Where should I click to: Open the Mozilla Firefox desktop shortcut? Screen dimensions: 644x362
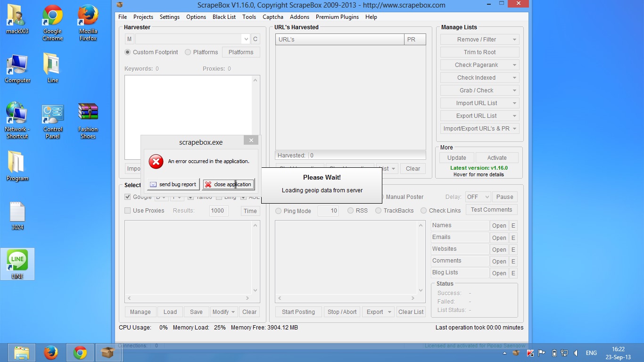pos(88,23)
